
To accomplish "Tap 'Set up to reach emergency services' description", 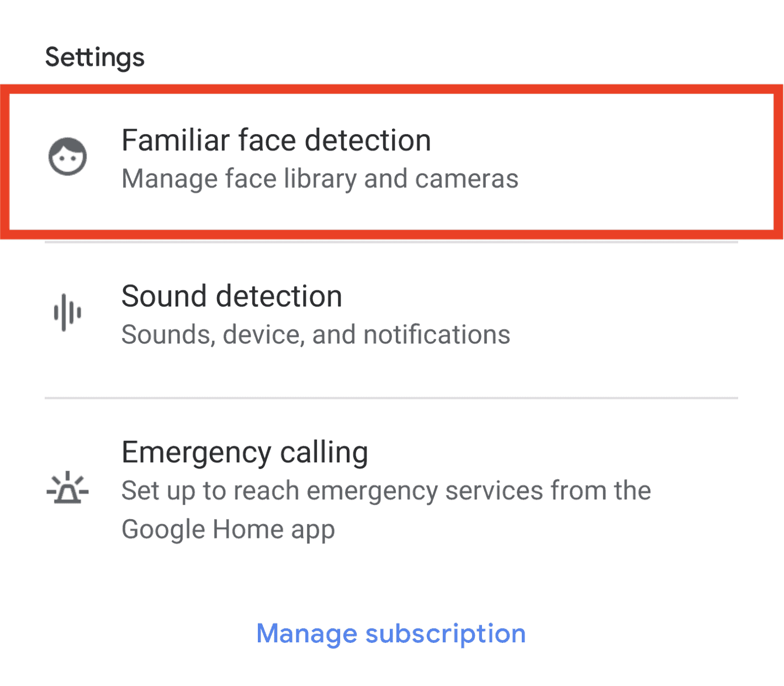I will pos(386,490).
